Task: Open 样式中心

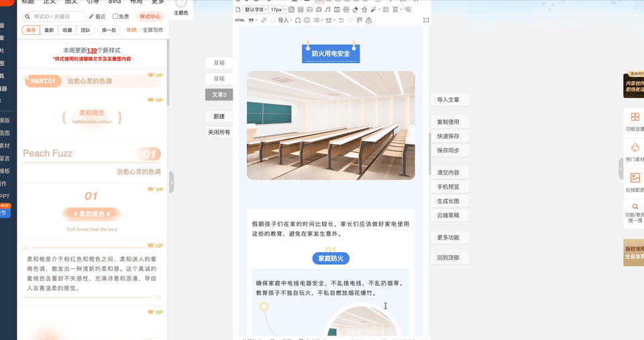Action: click(x=150, y=16)
